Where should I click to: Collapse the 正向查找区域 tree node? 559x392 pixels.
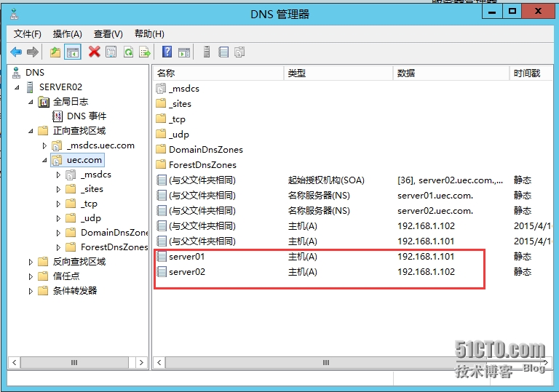tap(31, 131)
